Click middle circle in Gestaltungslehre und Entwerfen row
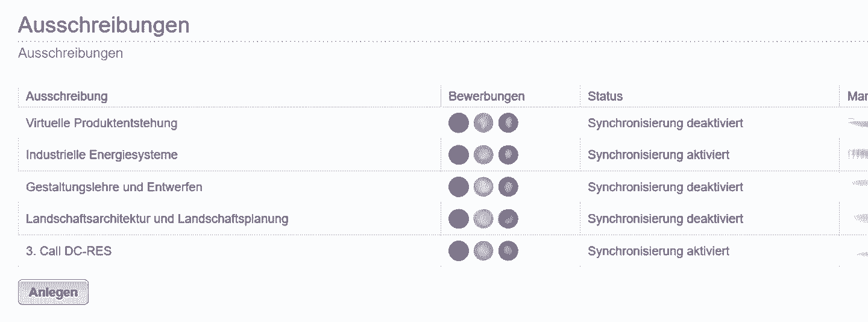The width and height of the screenshot is (868, 322). pyautogui.click(x=483, y=187)
